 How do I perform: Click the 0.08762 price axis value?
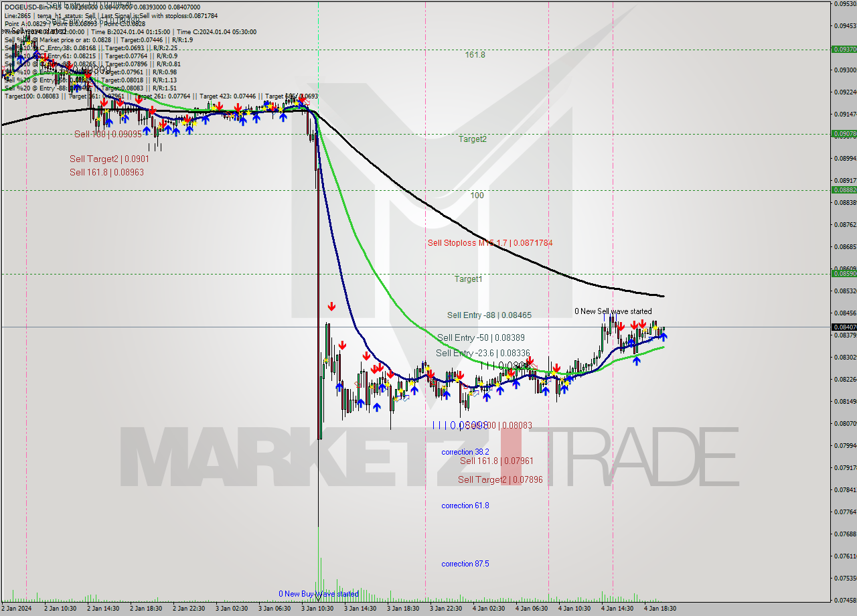tap(844, 224)
